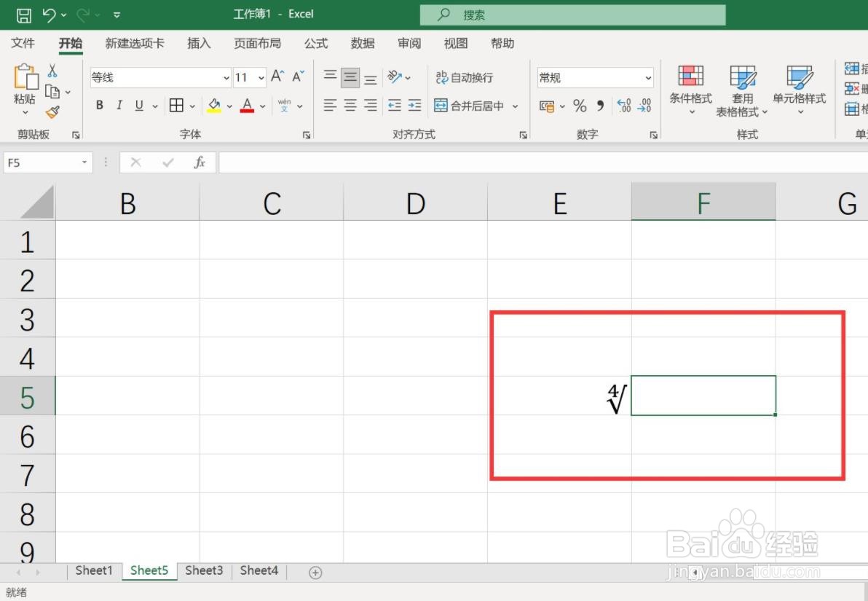
Task: Switch to the 数据 tab
Action: [363, 43]
